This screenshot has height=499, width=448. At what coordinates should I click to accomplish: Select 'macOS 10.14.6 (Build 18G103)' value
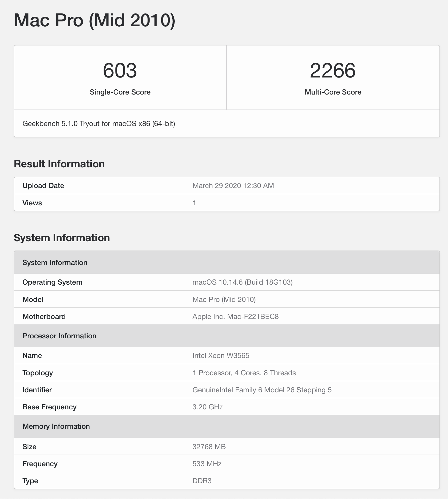[242, 282]
